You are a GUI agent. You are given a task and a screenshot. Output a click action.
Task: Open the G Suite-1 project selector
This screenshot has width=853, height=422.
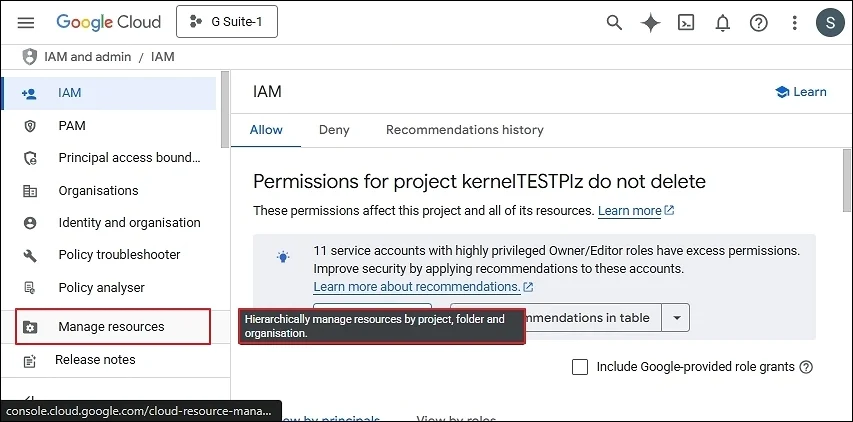[x=227, y=22]
